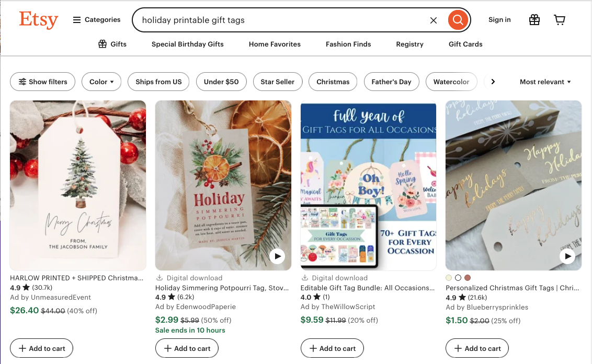Click the Etsy logo
This screenshot has height=364, width=592.
point(38,20)
